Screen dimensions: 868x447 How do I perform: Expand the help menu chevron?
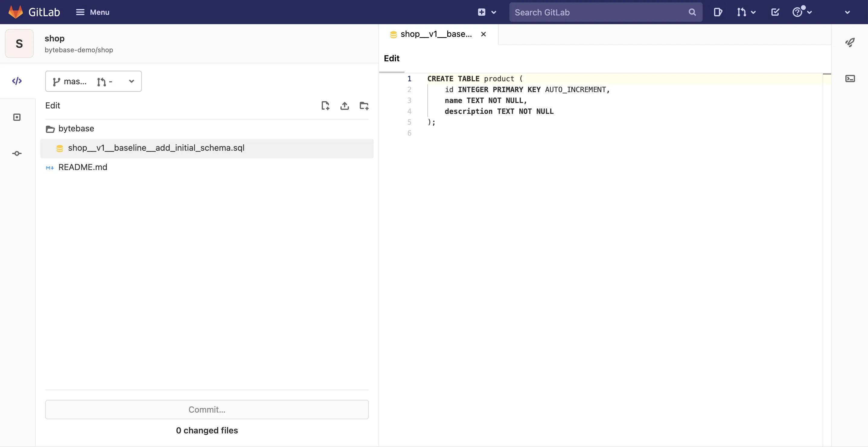click(x=809, y=12)
